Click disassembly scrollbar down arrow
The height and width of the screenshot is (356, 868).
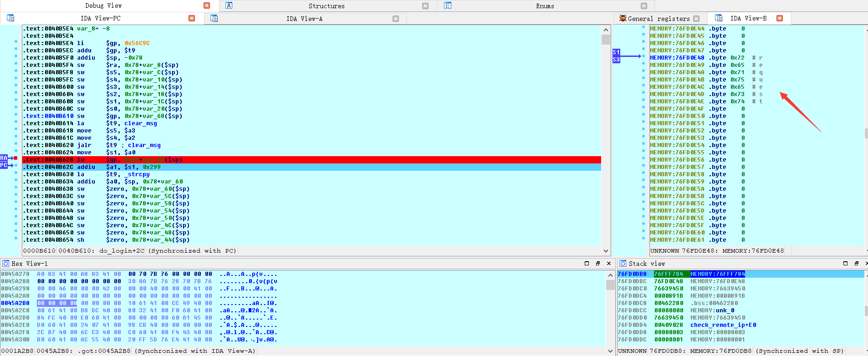(606, 251)
